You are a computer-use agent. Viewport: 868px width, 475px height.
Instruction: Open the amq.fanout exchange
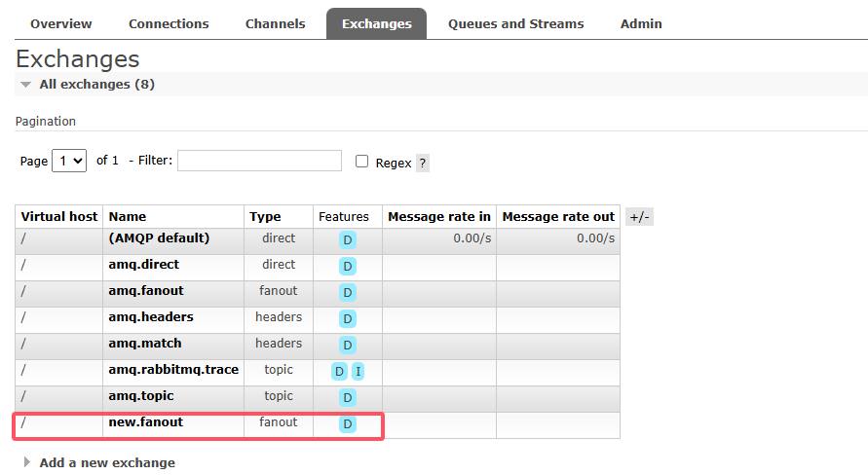146,291
